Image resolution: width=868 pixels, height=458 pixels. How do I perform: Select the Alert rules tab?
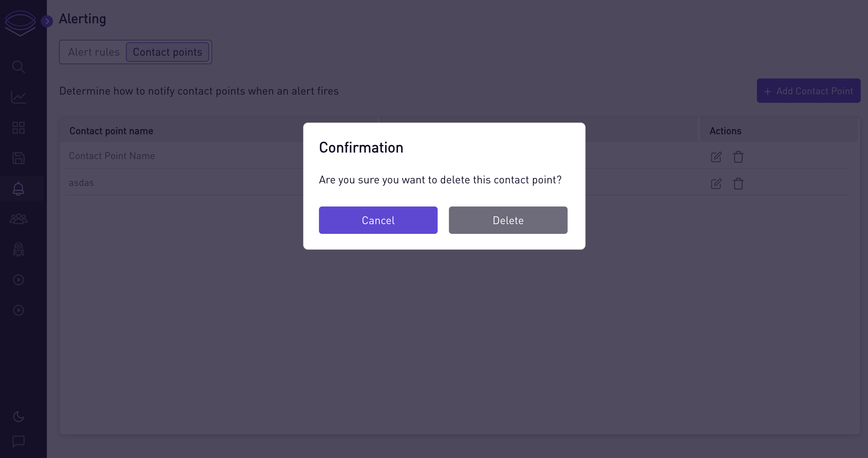94,52
